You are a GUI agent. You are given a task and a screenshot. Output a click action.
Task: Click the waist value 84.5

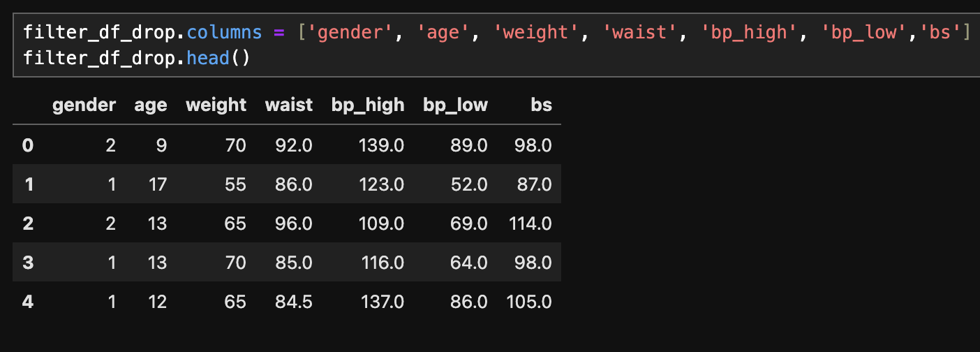(295, 302)
